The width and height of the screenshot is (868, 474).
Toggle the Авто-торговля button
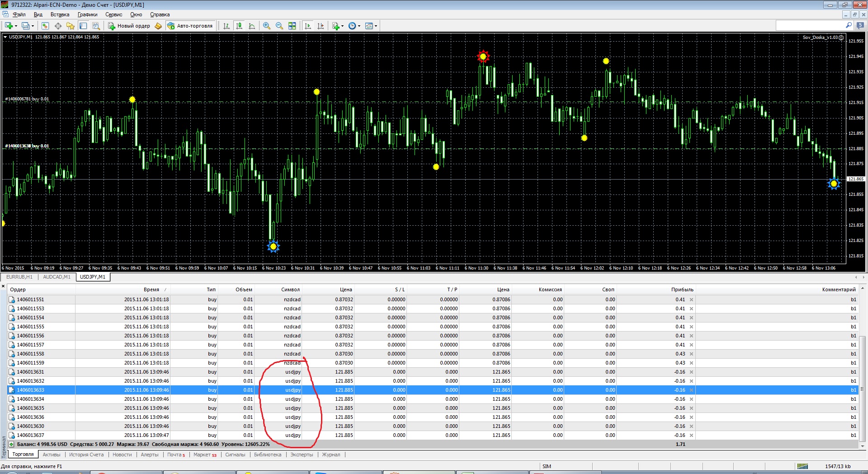point(190,26)
